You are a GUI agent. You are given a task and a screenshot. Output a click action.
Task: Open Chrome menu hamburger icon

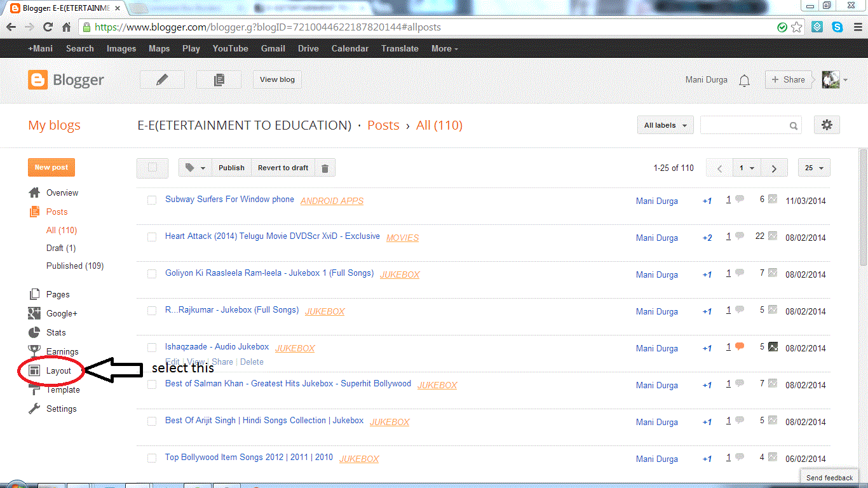pyautogui.click(x=858, y=27)
